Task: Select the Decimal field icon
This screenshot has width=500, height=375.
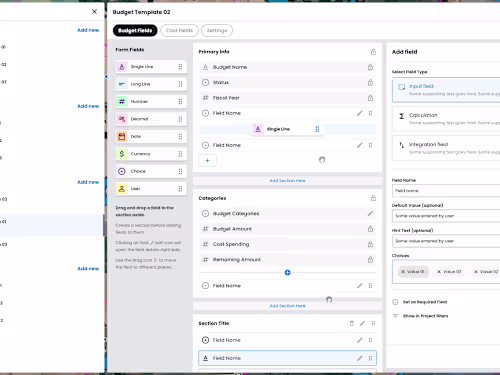Action: pyautogui.click(x=122, y=119)
